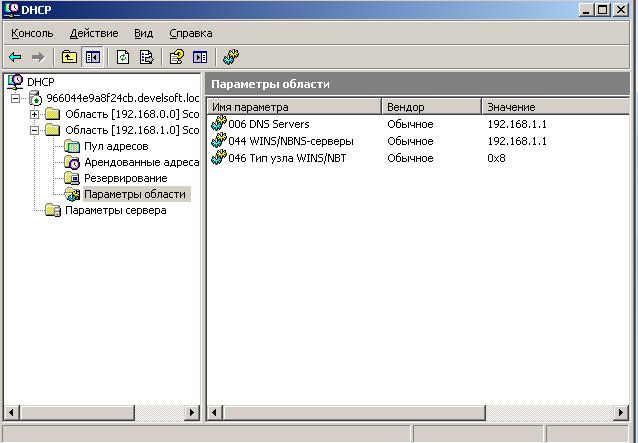Refresh the view using the green arrows icon
Viewport: 638px width, 443px height.
coord(122,57)
